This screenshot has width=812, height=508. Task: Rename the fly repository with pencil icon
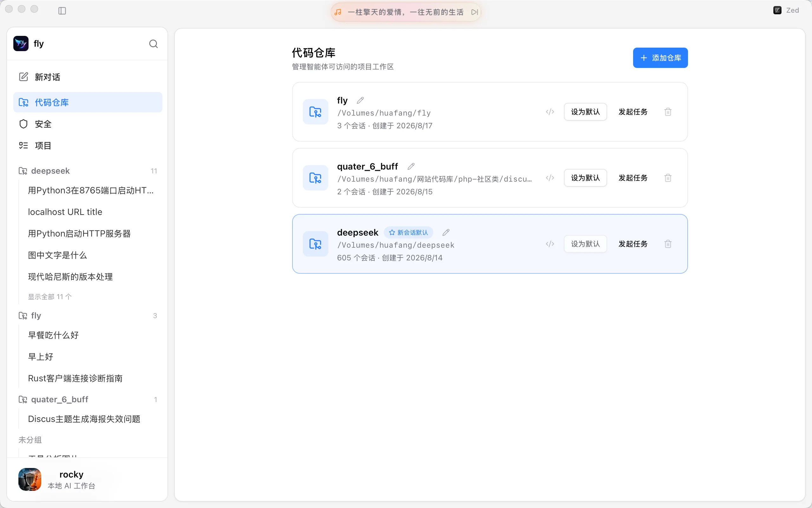coord(360,100)
